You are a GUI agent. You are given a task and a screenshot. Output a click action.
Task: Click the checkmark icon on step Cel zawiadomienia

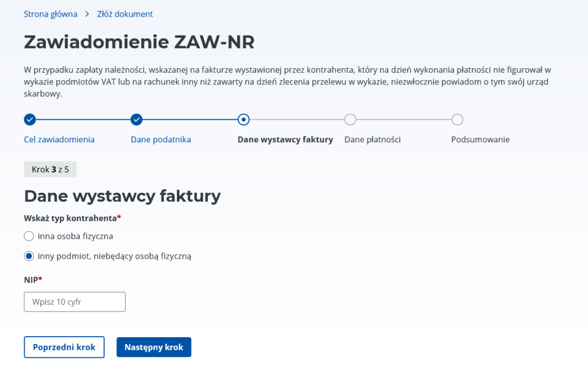30,120
